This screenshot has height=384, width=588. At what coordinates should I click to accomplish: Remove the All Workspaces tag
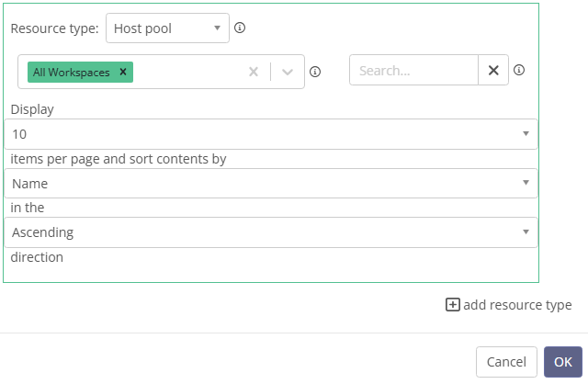[x=123, y=72]
